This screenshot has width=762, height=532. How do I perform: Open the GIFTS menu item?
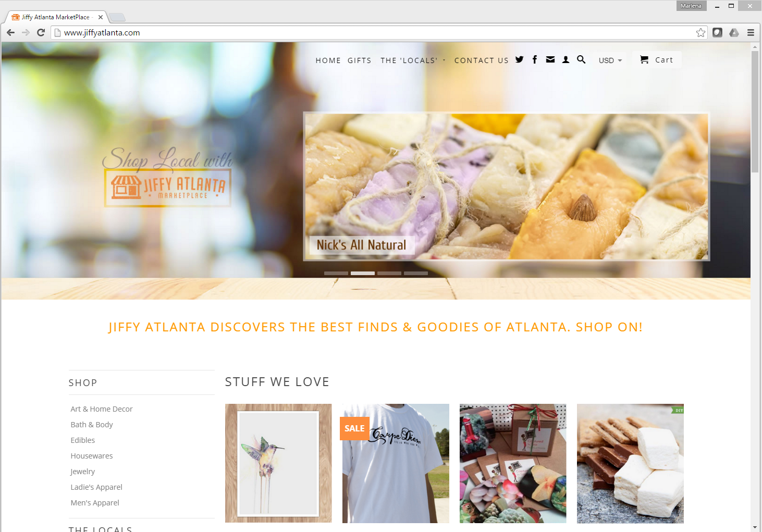pyautogui.click(x=360, y=60)
